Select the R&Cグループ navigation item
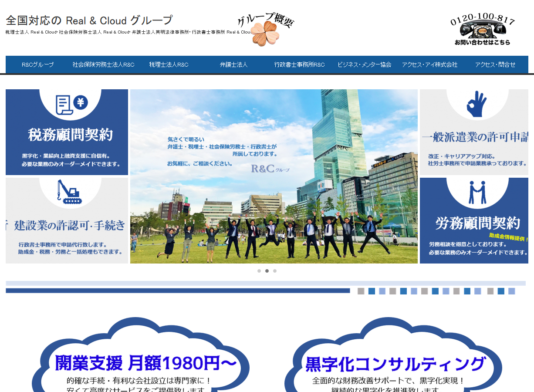Screen dimensions: 534x392 point(37,64)
